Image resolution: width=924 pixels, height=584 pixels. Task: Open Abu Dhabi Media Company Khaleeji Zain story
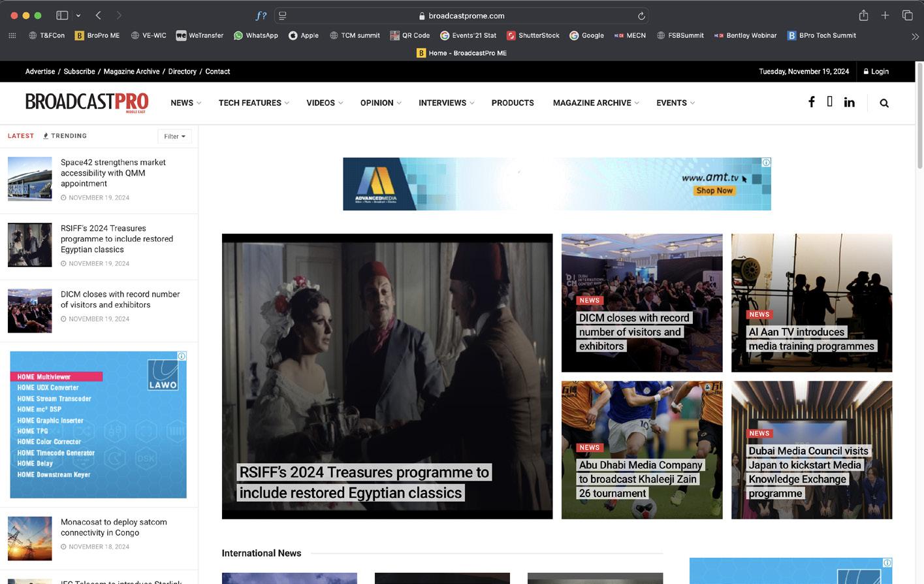[641, 479]
